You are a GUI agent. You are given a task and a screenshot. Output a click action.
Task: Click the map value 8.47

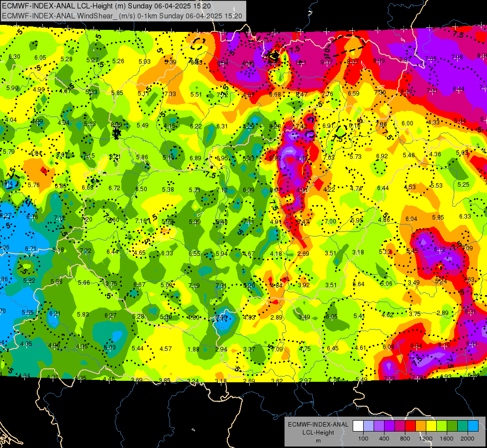coord(301,94)
